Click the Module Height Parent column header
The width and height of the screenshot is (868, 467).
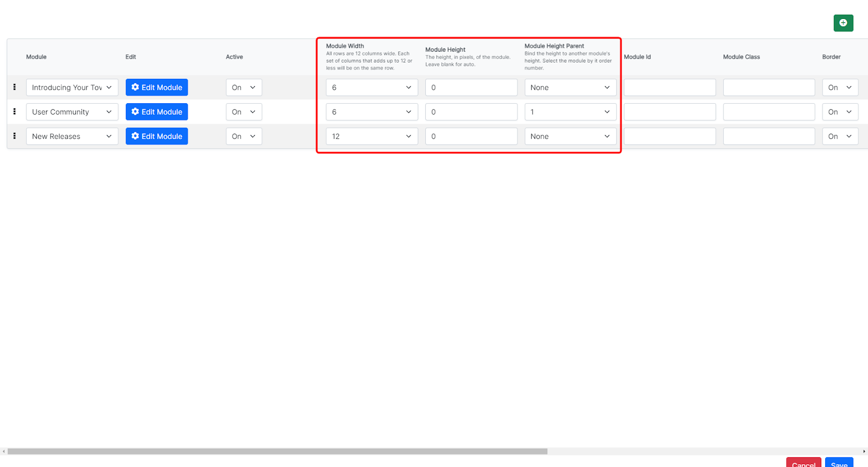(x=554, y=46)
